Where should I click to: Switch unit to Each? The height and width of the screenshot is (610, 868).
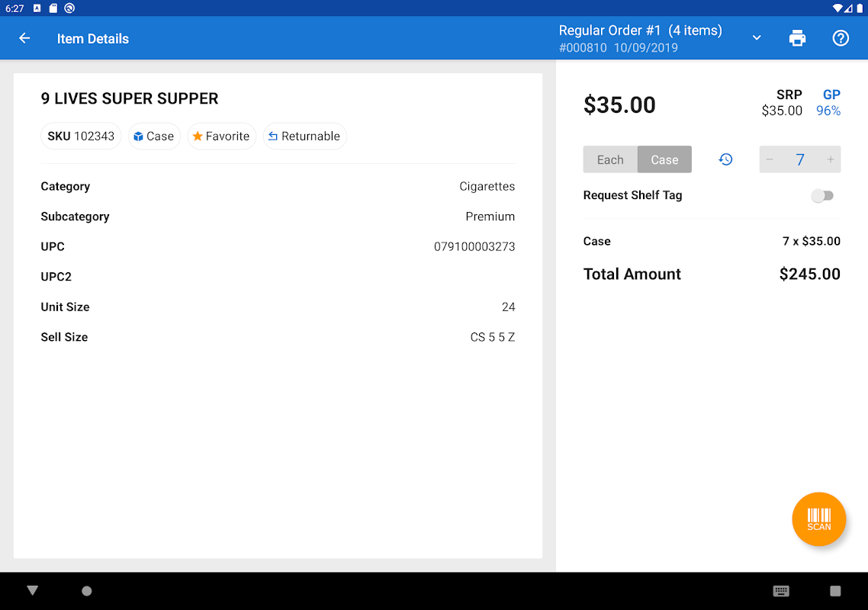click(x=610, y=159)
